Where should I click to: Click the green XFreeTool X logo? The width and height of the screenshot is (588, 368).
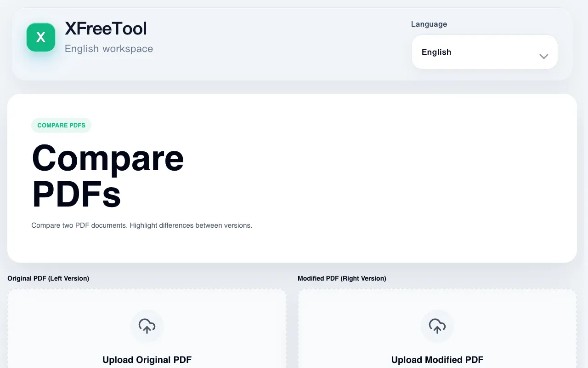[41, 37]
